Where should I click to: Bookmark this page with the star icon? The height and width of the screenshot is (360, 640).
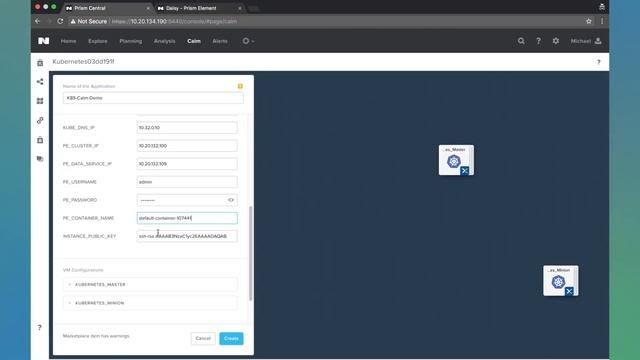click(x=589, y=21)
